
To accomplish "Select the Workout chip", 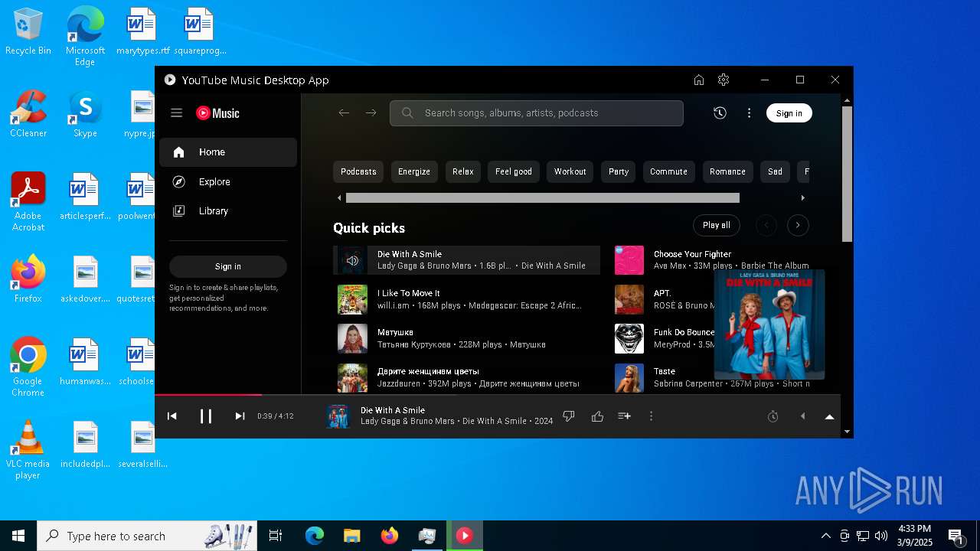I will click(570, 172).
